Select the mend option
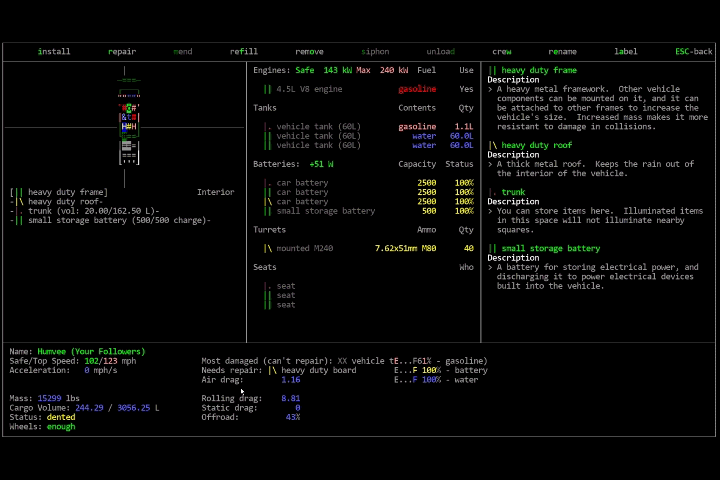The height and width of the screenshot is (480, 720). click(x=183, y=51)
